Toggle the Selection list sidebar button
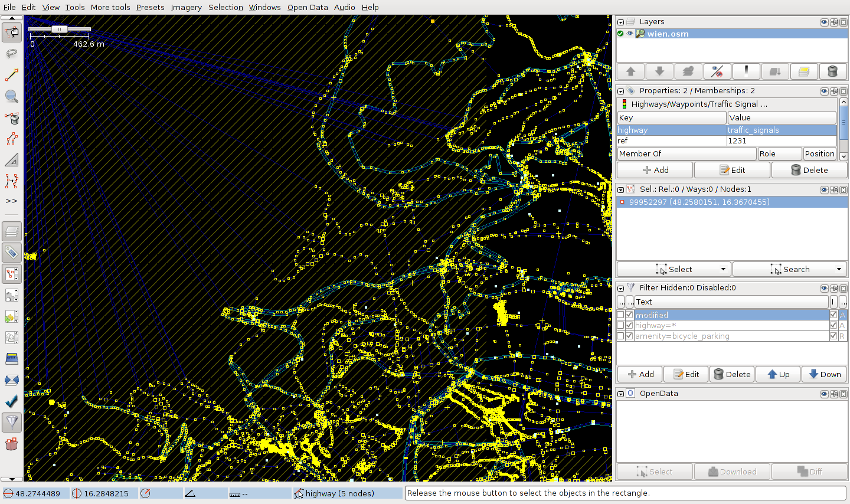This screenshot has width=850, height=504. click(11, 274)
